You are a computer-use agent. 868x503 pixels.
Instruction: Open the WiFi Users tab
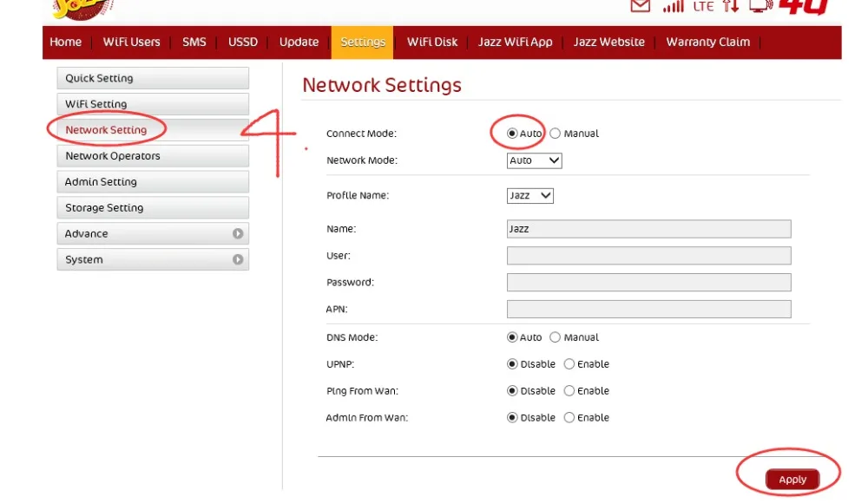(132, 42)
